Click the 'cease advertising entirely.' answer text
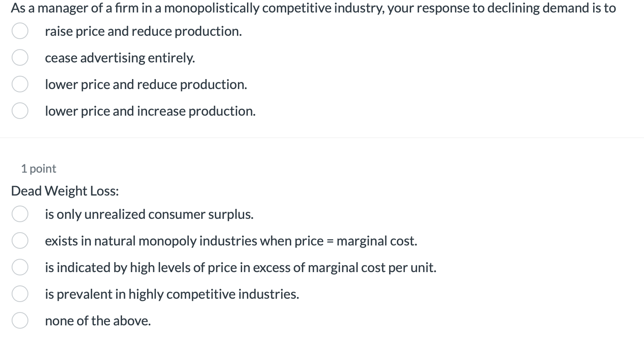This screenshot has height=337, width=644. click(x=120, y=58)
